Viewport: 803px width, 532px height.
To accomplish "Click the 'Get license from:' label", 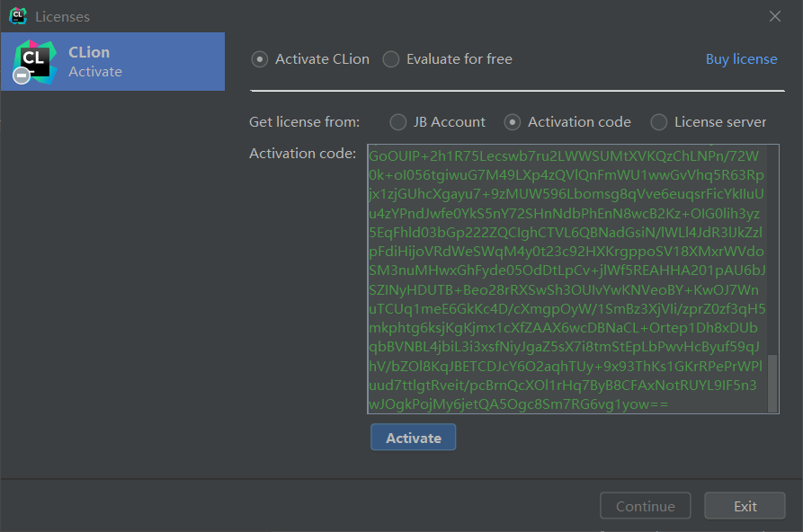I will (x=304, y=122).
